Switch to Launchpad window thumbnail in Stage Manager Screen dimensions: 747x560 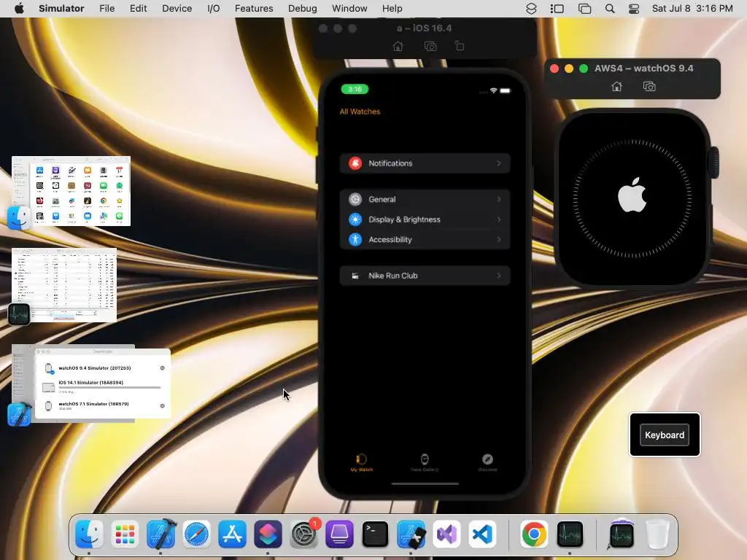pyautogui.click(x=71, y=191)
